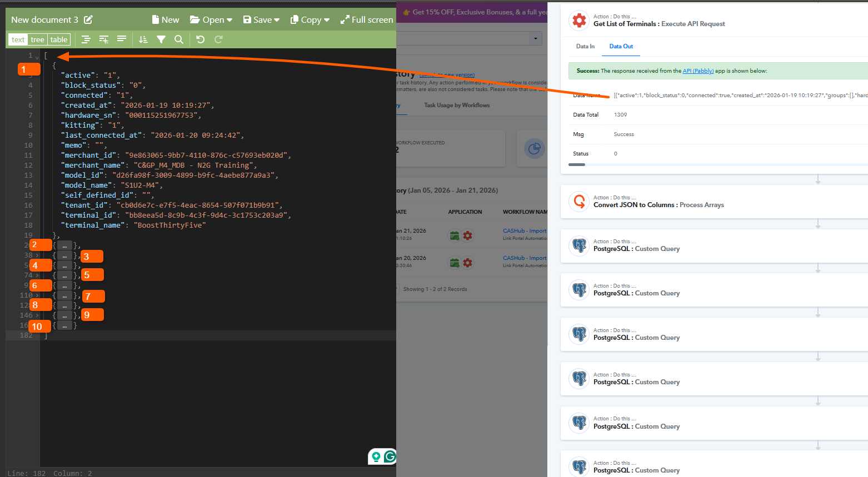Image resolution: width=868 pixels, height=477 pixels.
Task: Switch editor to text mode
Action: (x=18, y=39)
